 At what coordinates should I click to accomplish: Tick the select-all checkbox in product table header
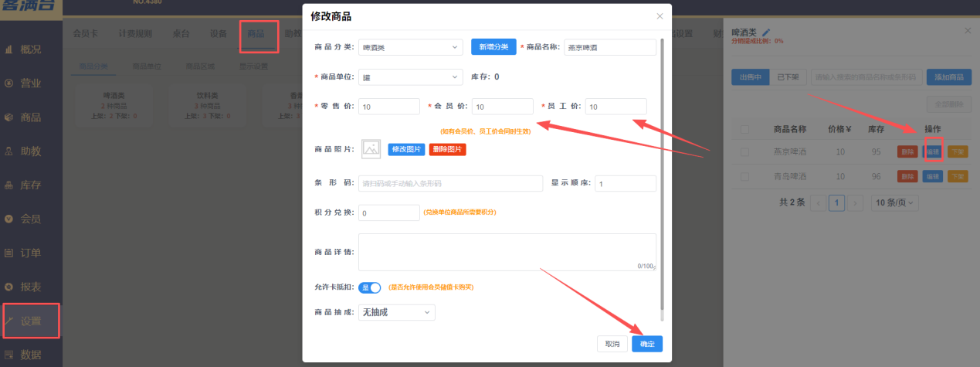pos(744,129)
